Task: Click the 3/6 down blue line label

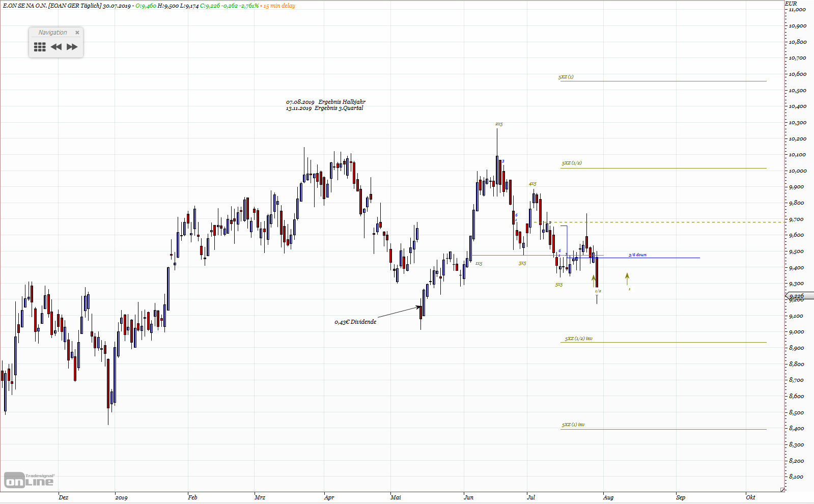Action: (x=637, y=255)
